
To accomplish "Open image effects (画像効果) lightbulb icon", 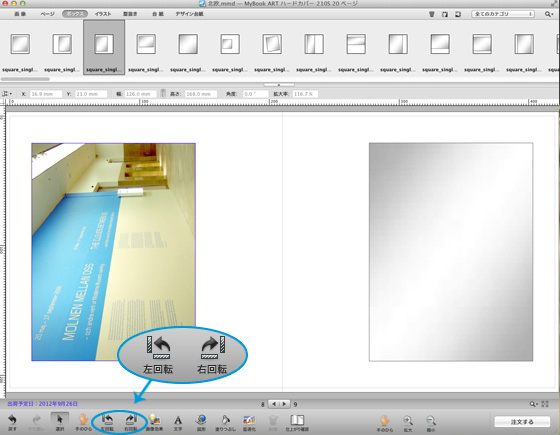I will (154, 420).
